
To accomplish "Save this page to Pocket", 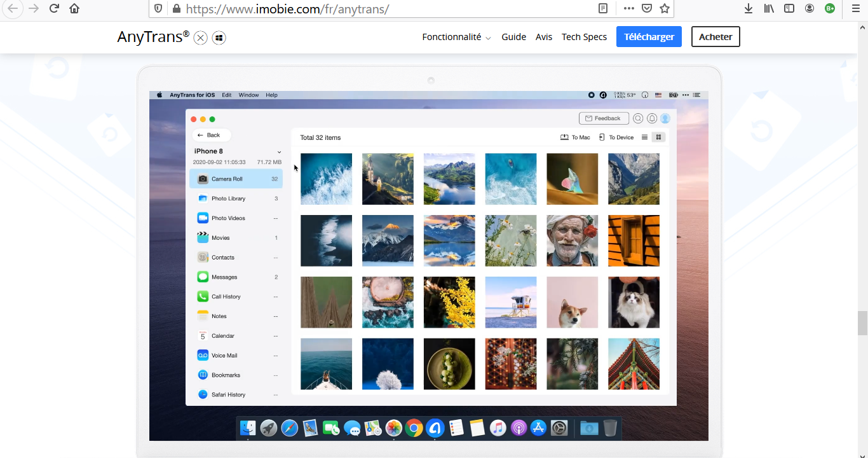I will (647, 8).
